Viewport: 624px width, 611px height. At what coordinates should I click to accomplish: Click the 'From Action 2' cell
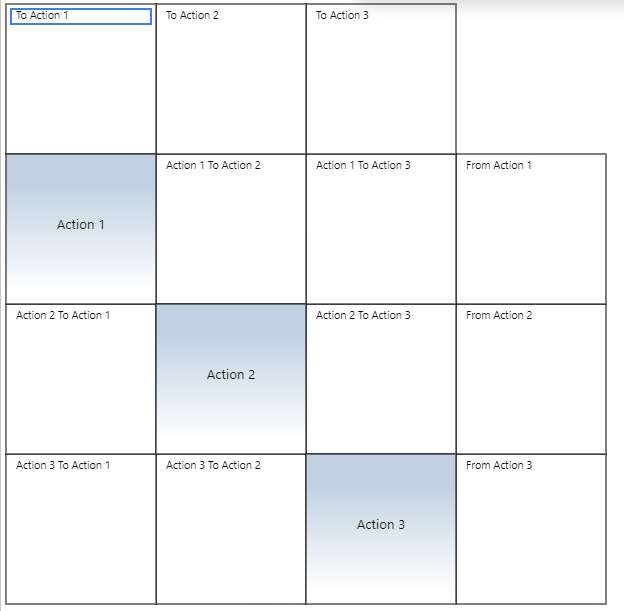pyautogui.click(x=531, y=380)
